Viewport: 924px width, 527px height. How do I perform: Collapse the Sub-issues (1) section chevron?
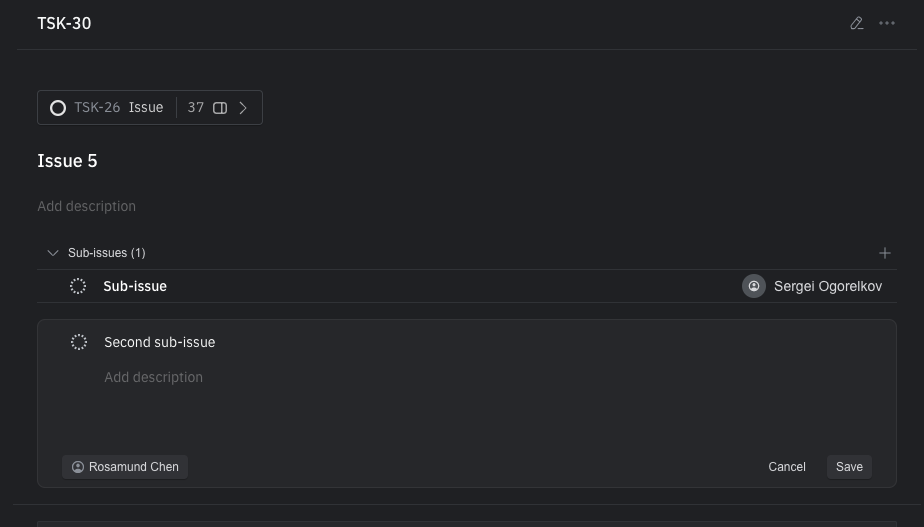click(x=53, y=253)
